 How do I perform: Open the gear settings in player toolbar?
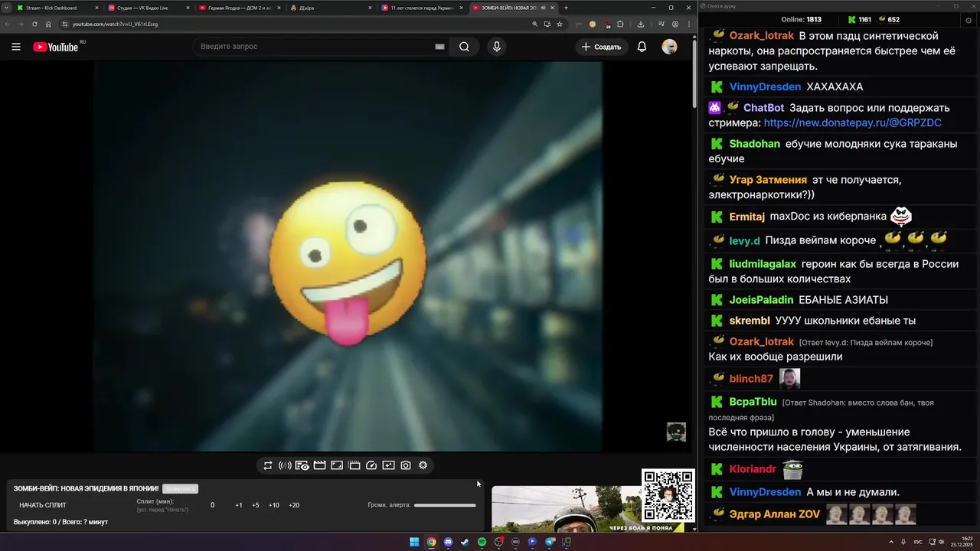point(423,465)
